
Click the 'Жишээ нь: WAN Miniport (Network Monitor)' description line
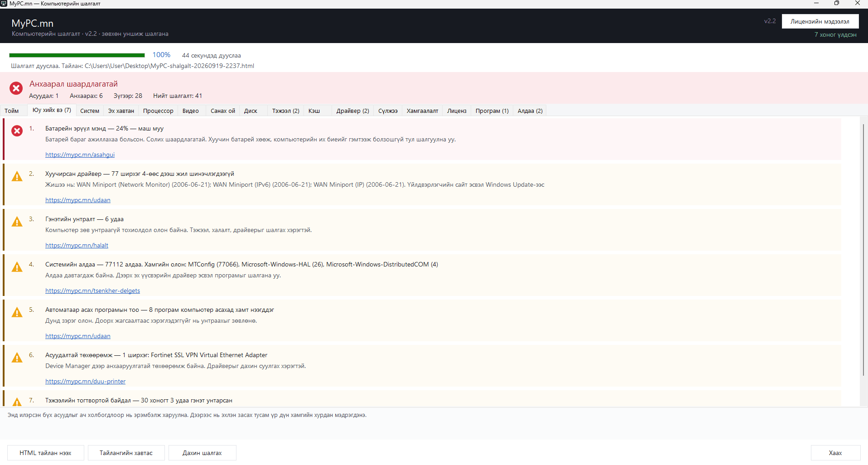(295, 184)
